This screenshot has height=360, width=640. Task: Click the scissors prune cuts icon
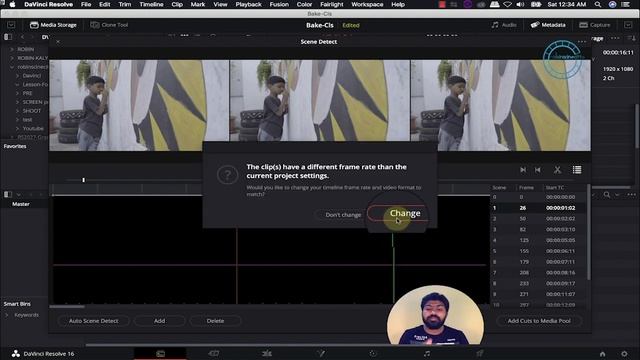(558, 170)
